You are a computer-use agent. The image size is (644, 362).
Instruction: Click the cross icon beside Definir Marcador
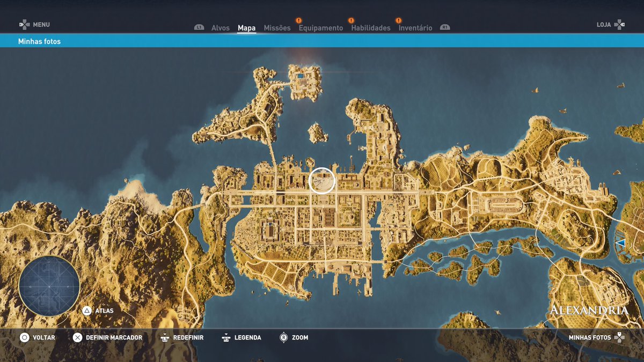point(77,338)
